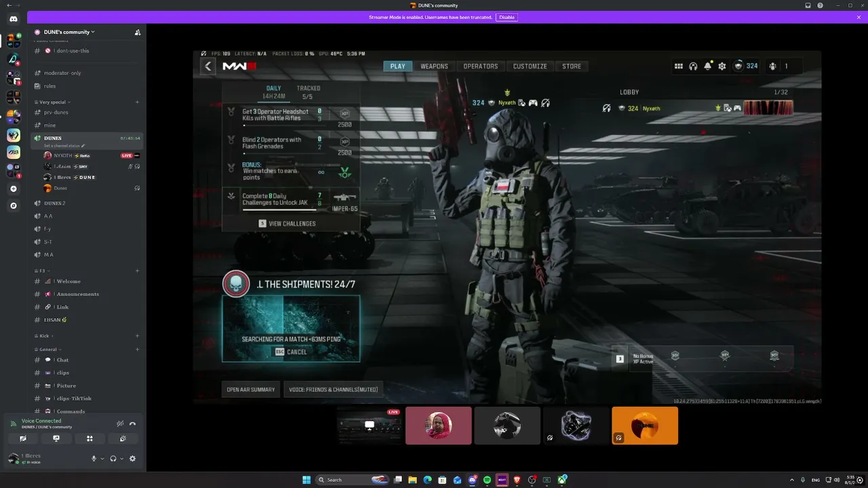Screen dimensions: 868x488
Task: Open Discord direct messages home icon
Action: pyautogui.click(x=14, y=18)
